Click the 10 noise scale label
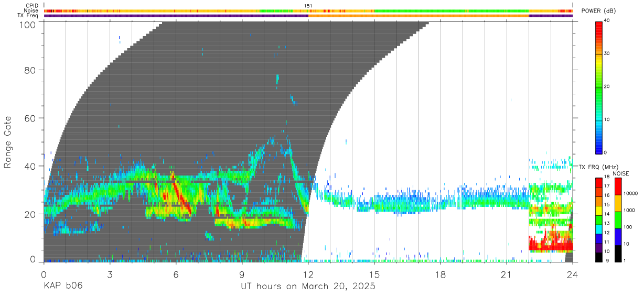Screen dimensions: 644x297 click(x=627, y=244)
